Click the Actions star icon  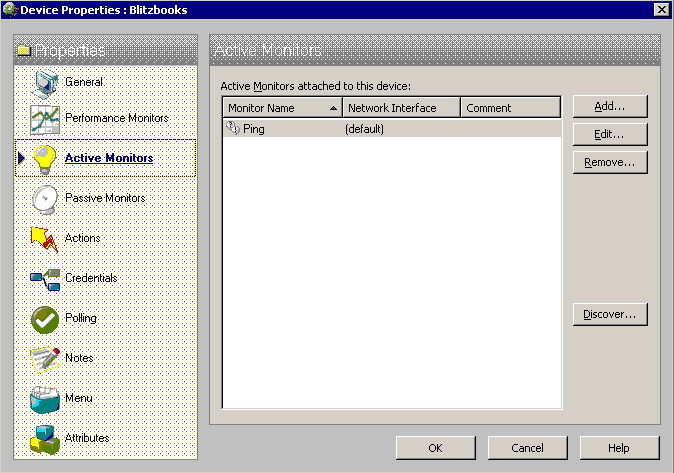pyautogui.click(x=45, y=239)
